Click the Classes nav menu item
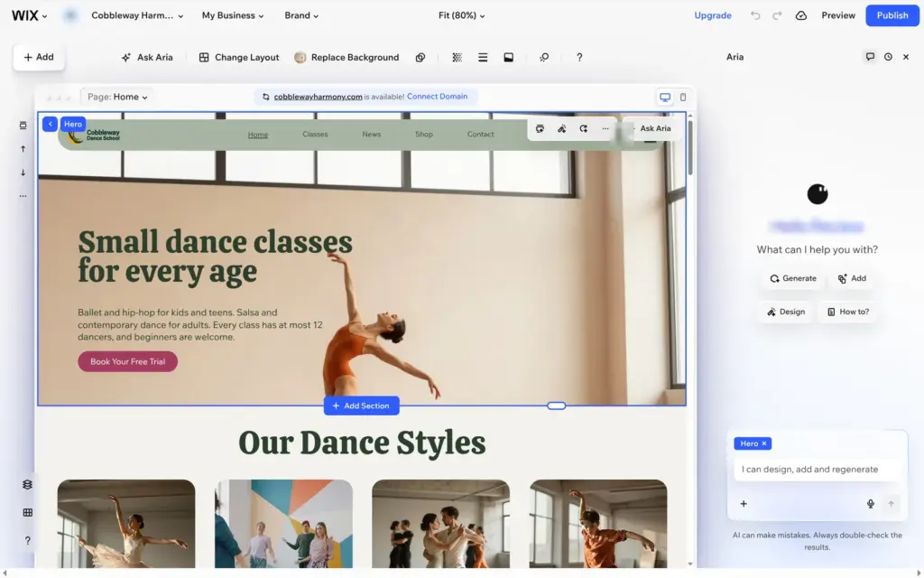Viewport: 924px width, 578px height. click(315, 134)
